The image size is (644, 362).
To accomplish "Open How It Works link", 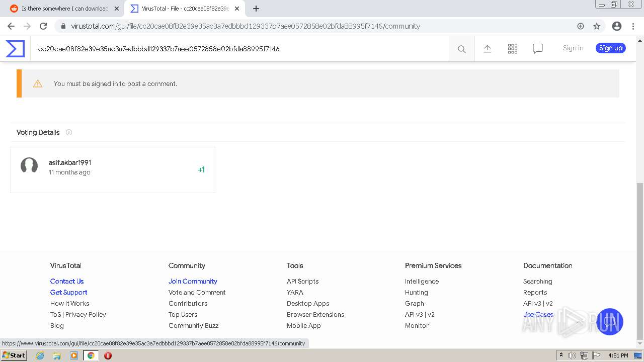I will tap(69, 303).
